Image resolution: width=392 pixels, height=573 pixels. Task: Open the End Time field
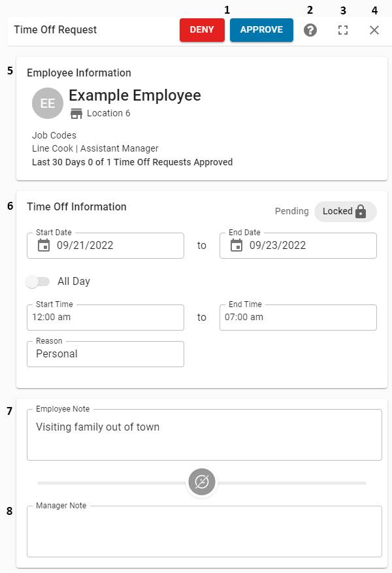[297, 318]
